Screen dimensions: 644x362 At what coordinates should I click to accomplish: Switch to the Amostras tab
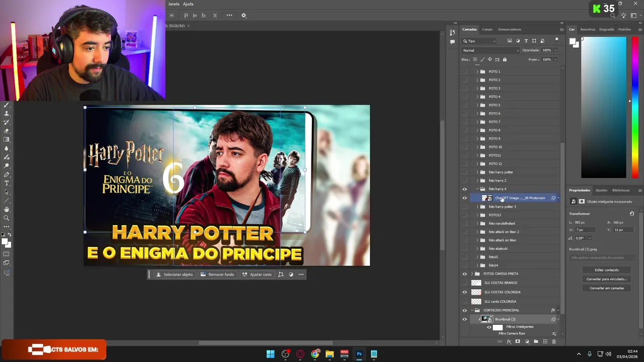coord(588,29)
